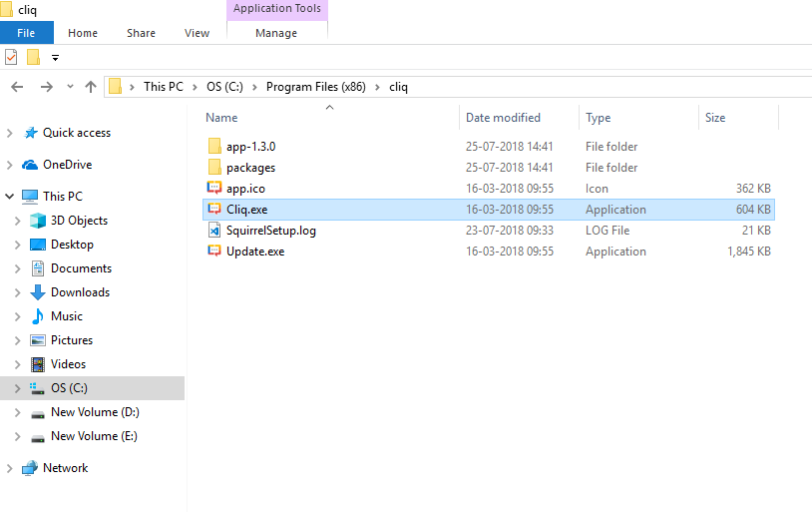Click the cliq breadcrumb segment
This screenshot has height=512, width=812.
click(398, 87)
